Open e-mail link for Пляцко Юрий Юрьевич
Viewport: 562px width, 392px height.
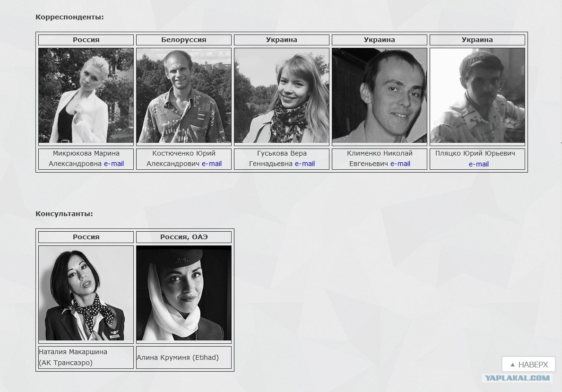tap(478, 164)
